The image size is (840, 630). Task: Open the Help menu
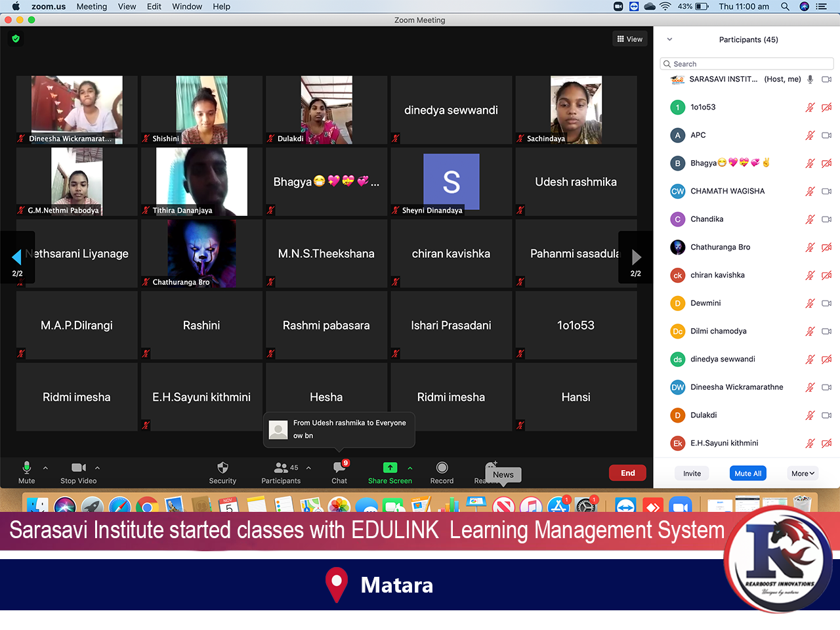pos(221,7)
